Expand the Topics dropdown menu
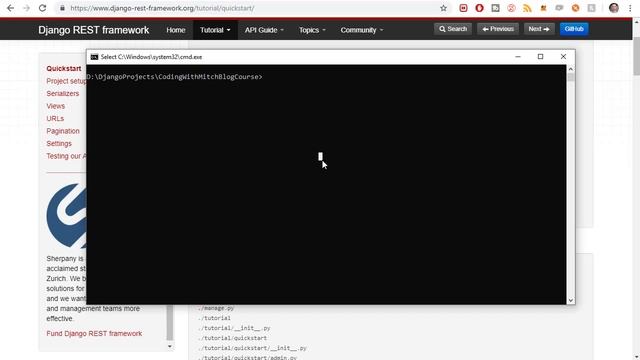 coord(312,30)
